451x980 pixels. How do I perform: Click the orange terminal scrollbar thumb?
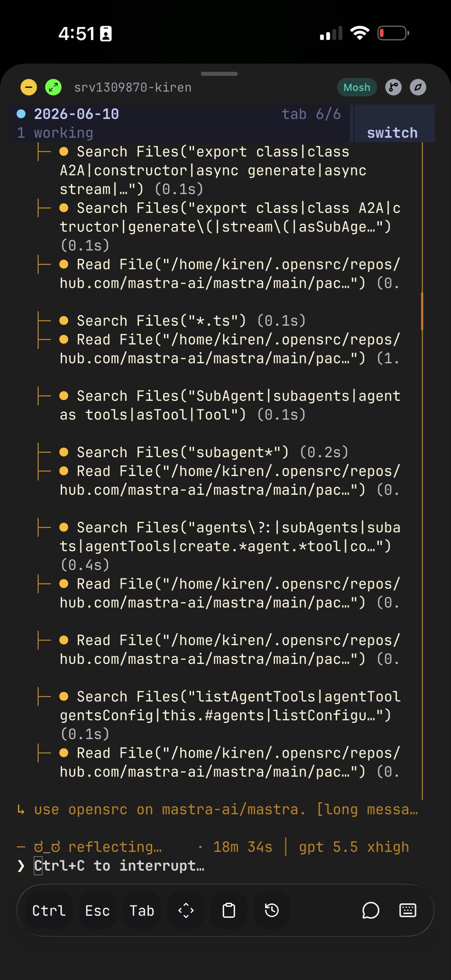[x=422, y=311]
